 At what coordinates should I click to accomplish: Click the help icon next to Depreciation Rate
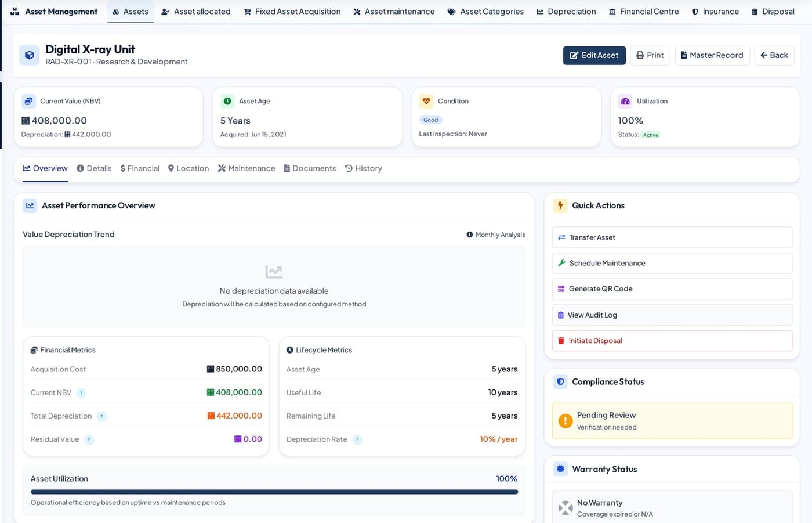[x=357, y=439]
